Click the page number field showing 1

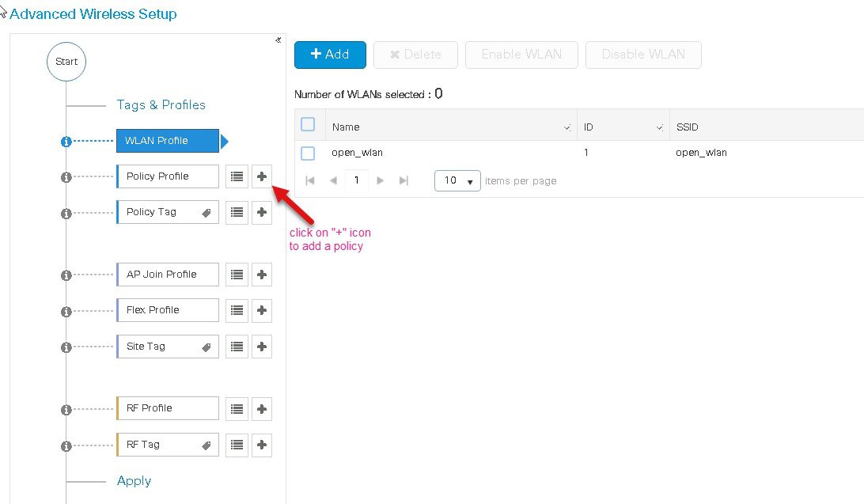click(x=357, y=180)
